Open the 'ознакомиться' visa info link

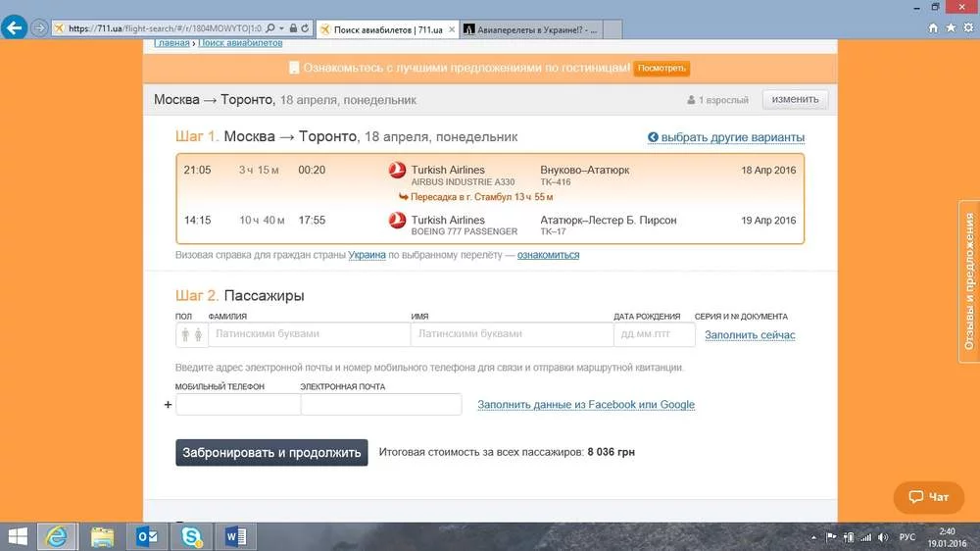point(548,255)
